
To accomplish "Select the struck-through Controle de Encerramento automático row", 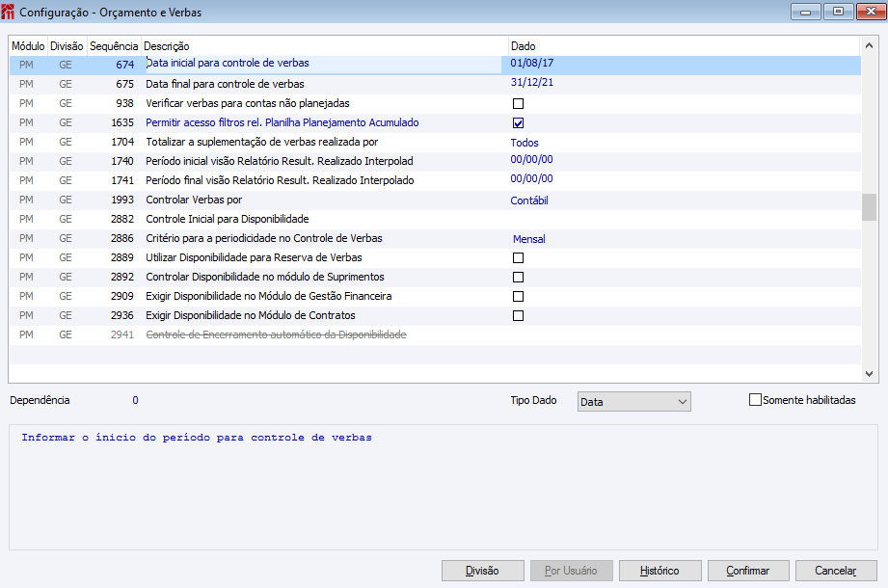I will [435, 335].
